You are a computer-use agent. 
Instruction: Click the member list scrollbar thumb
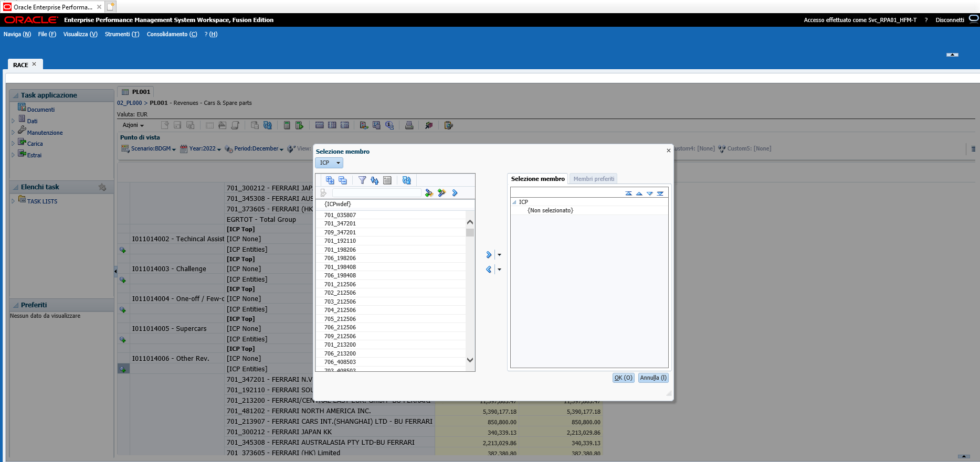click(470, 232)
